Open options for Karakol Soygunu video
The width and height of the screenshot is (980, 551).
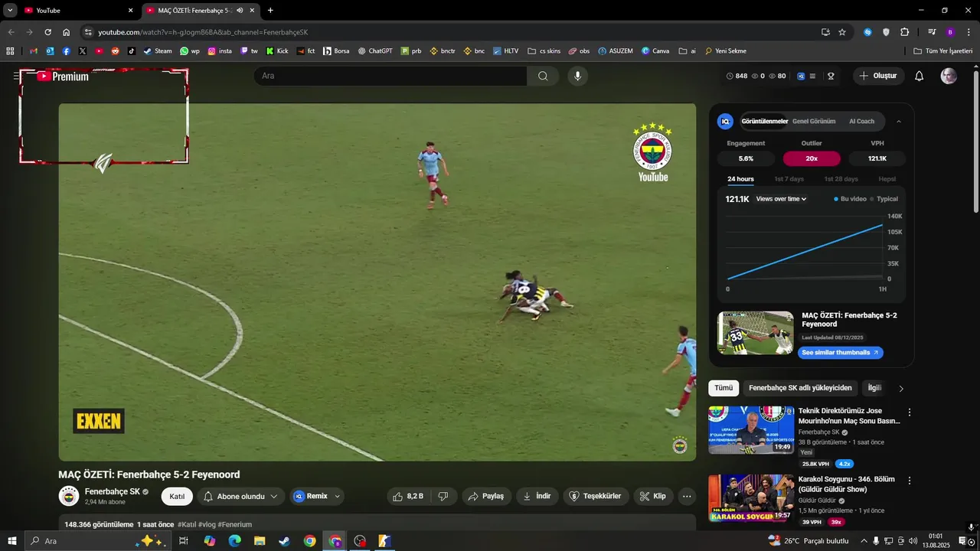[x=910, y=481]
